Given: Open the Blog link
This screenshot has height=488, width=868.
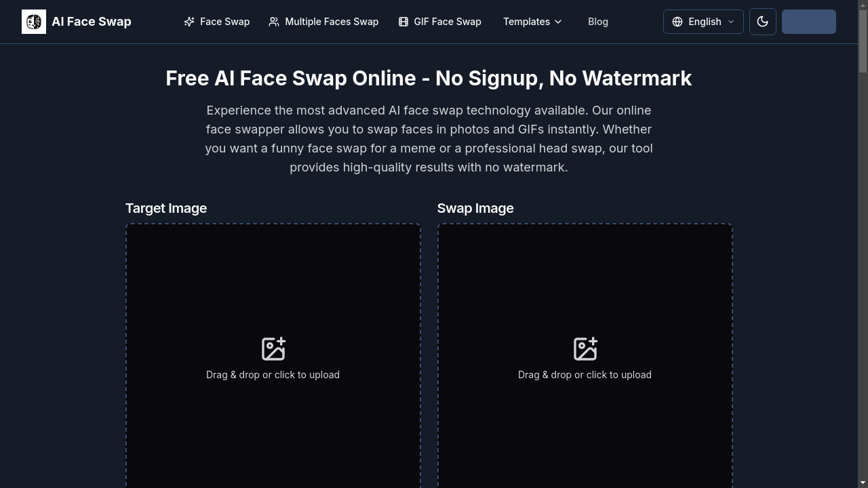Looking at the screenshot, I should tap(598, 22).
